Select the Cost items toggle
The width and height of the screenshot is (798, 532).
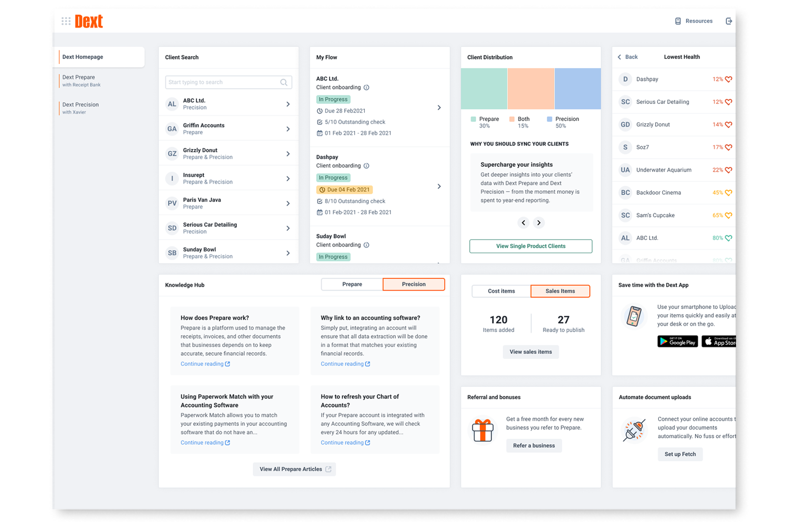coord(501,291)
